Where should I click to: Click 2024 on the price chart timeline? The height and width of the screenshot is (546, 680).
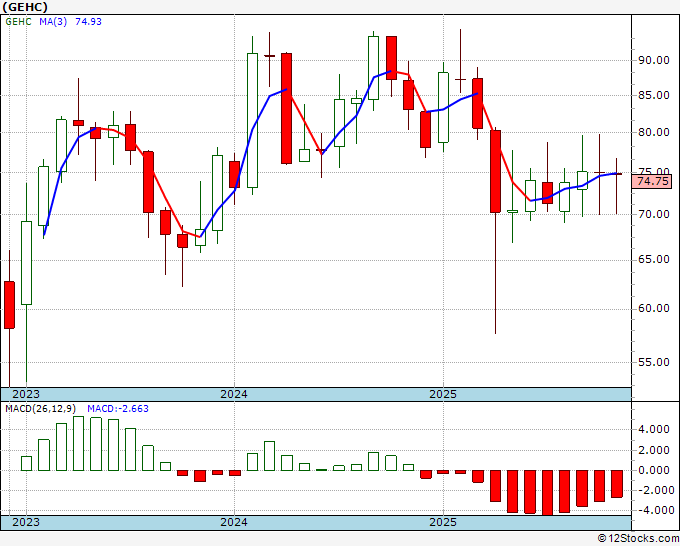[x=234, y=394]
